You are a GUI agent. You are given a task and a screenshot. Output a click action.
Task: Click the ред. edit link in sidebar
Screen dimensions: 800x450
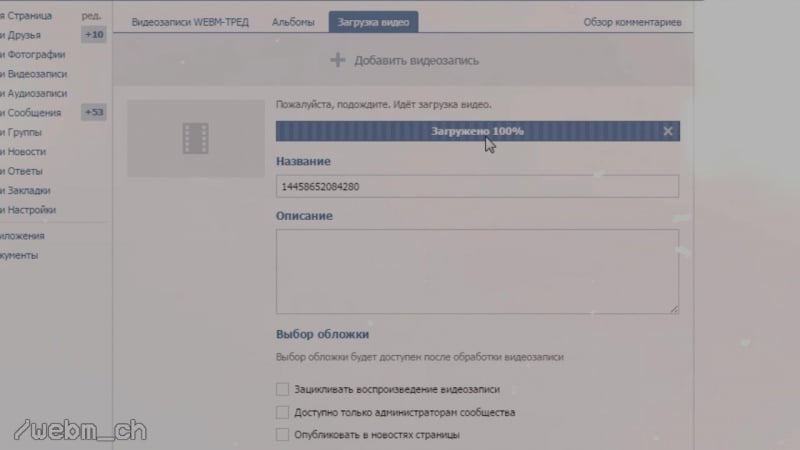click(91, 16)
